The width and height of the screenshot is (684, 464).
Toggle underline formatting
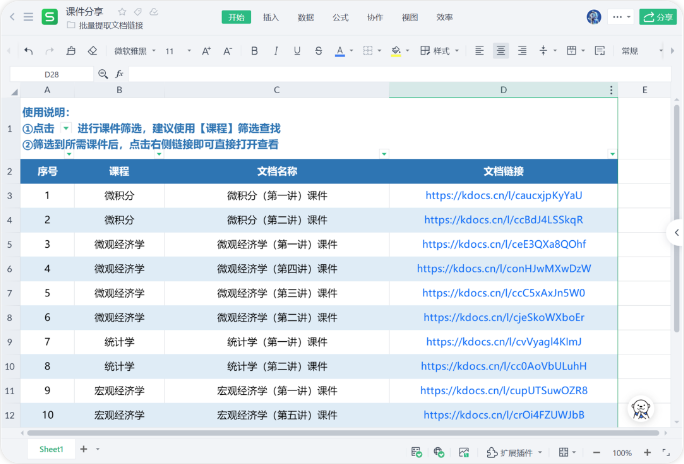coord(296,51)
